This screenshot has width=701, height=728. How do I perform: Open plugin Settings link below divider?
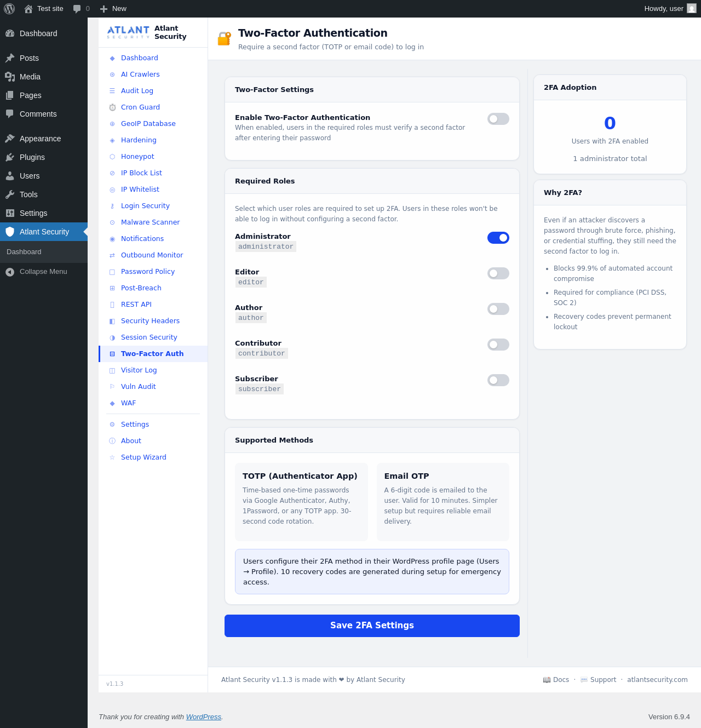tap(153, 425)
